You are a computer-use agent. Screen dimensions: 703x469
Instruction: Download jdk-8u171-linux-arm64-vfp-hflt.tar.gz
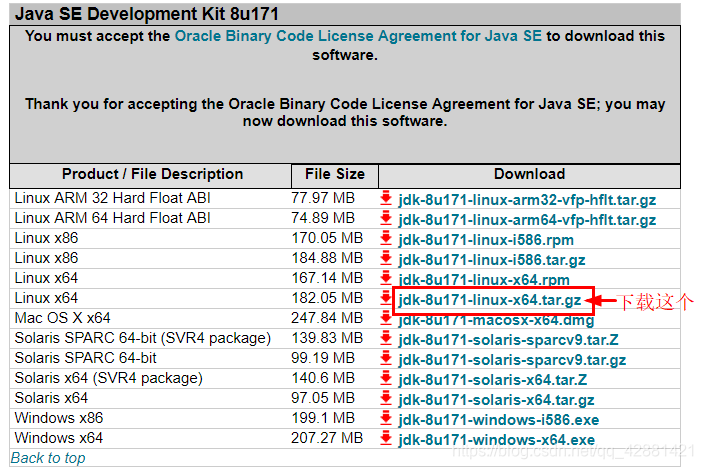click(x=527, y=220)
